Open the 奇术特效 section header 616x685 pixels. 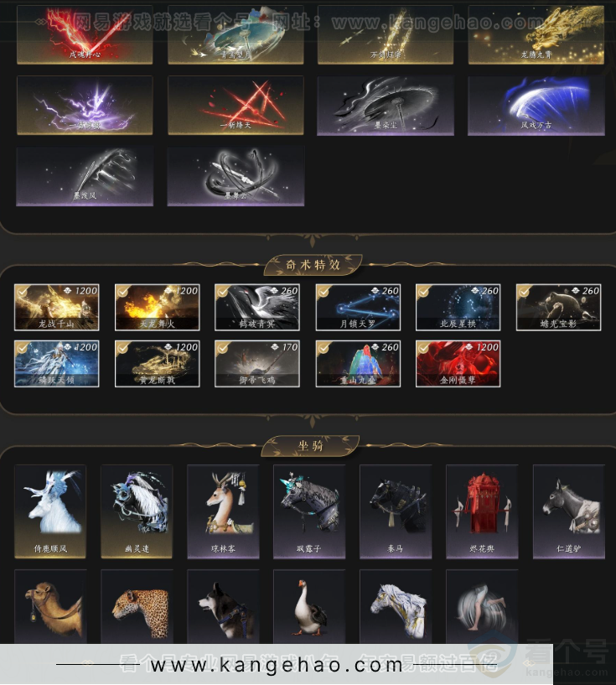click(313, 265)
